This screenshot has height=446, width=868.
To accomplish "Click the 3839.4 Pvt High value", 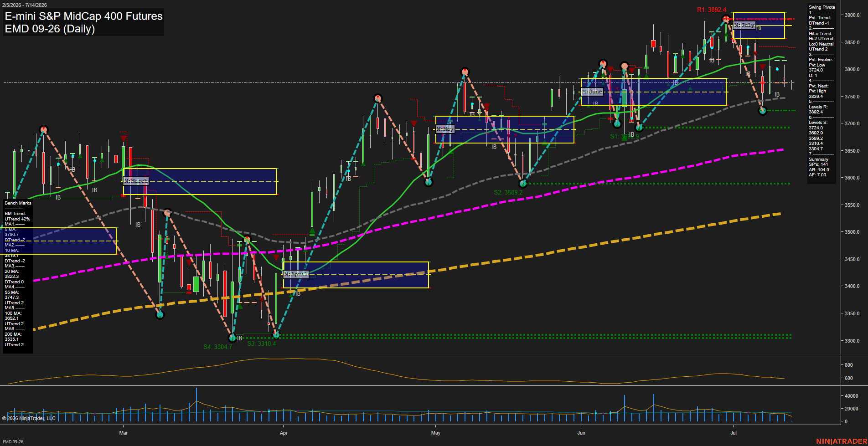I will (816, 97).
